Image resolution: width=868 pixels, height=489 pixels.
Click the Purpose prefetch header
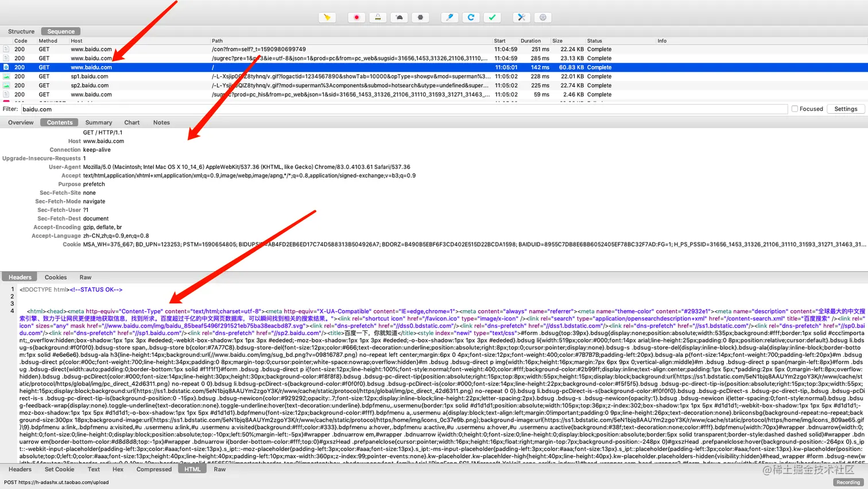tap(81, 184)
